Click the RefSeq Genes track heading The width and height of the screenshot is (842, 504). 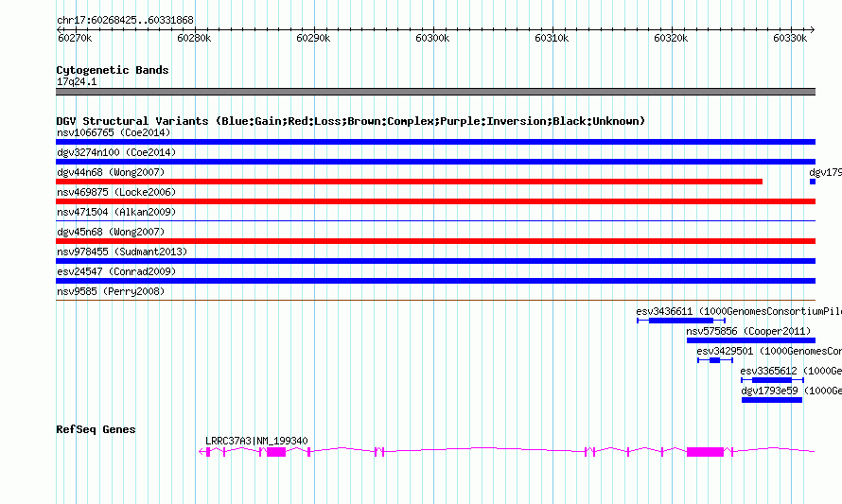(x=96, y=429)
